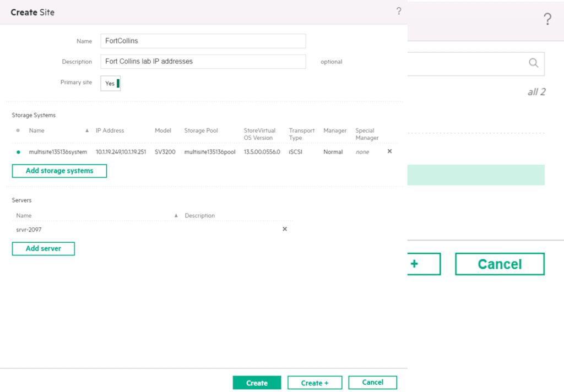Click the Storage Systems section heading
The image size is (564, 392).
pos(34,115)
